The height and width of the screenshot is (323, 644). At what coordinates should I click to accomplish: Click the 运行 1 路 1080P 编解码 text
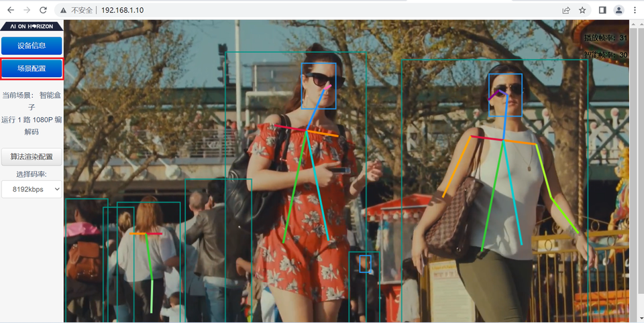pyautogui.click(x=32, y=126)
